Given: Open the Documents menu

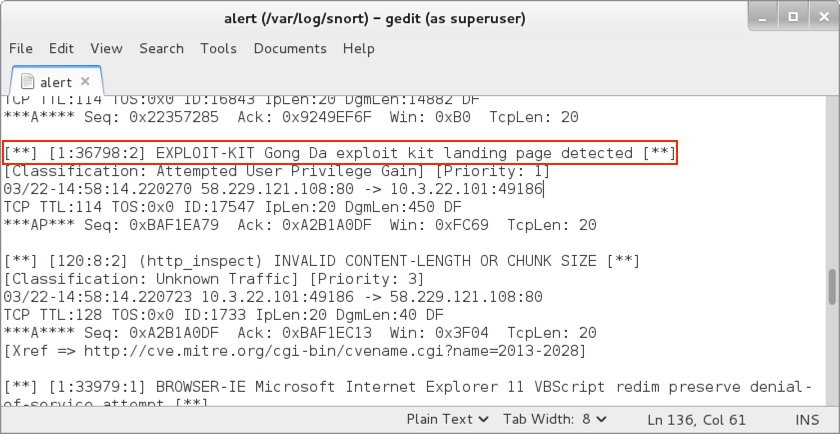Looking at the screenshot, I should tap(290, 48).
